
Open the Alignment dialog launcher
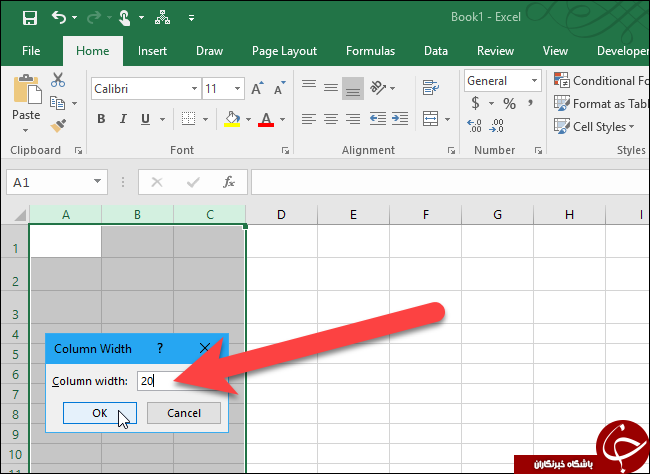451,151
